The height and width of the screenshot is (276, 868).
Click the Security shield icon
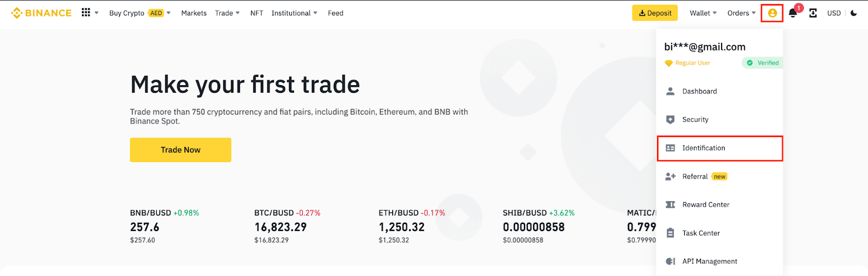pos(671,119)
